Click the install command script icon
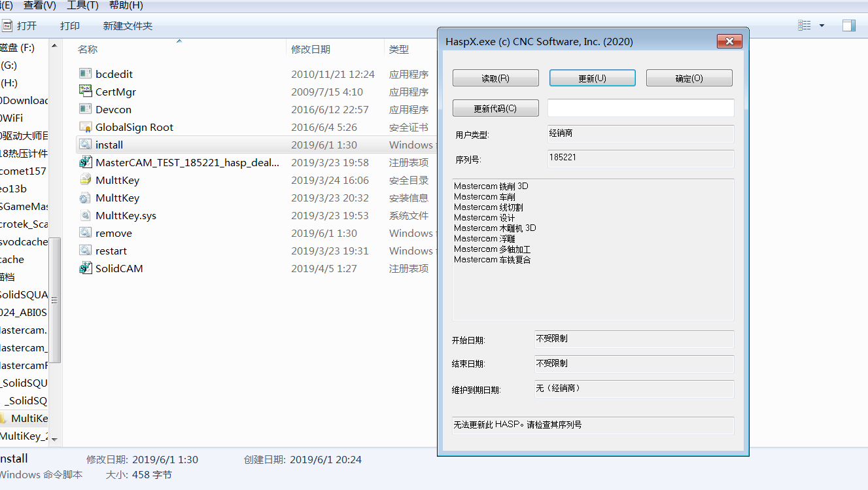 click(x=85, y=145)
